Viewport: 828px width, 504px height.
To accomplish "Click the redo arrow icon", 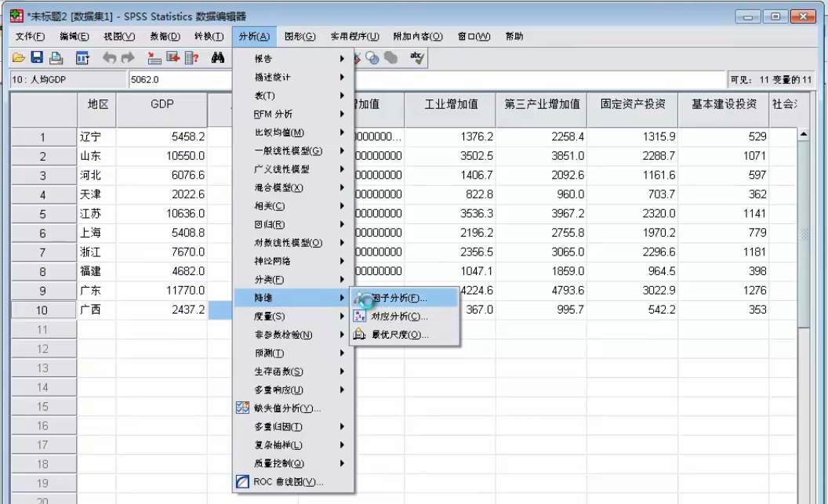I will coord(128,57).
